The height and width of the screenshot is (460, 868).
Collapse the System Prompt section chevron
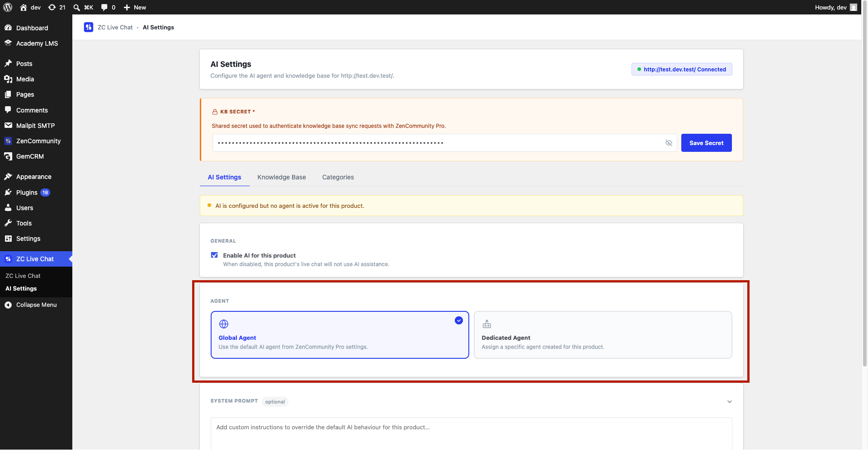pyautogui.click(x=729, y=402)
